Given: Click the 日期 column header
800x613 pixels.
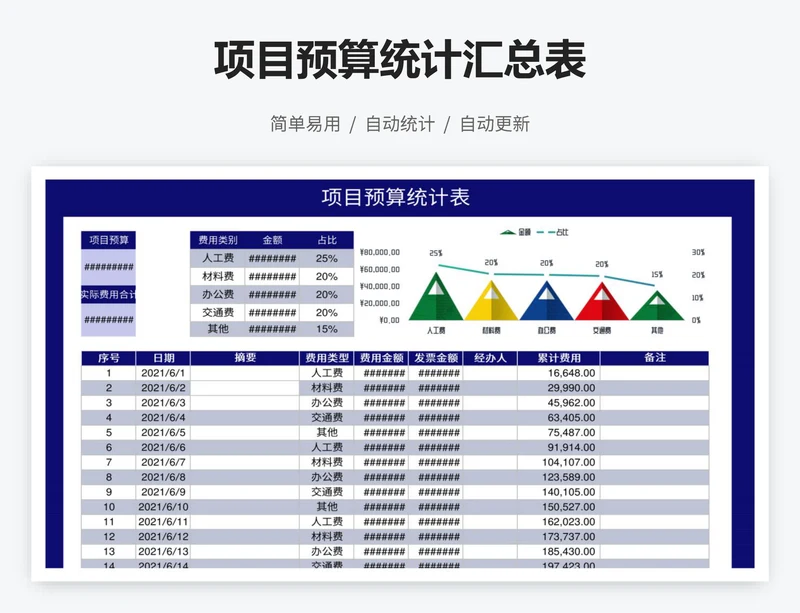Looking at the screenshot, I should coord(163,358).
